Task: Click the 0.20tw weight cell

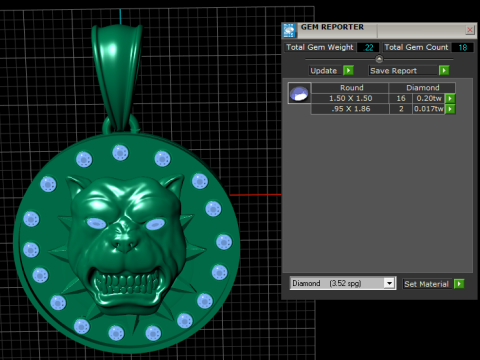Action: pyautogui.click(x=429, y=98)
